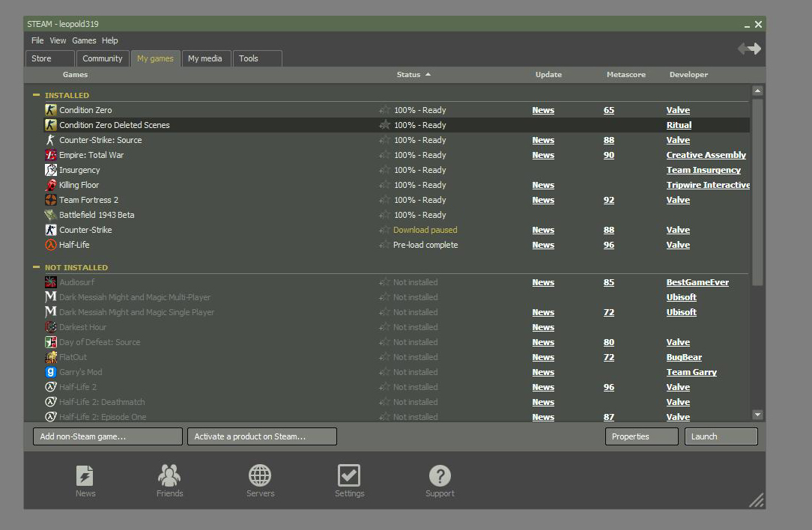Click the Audiosurf game icon
This screenshot has width=812, height=530.
click(51, 283)
